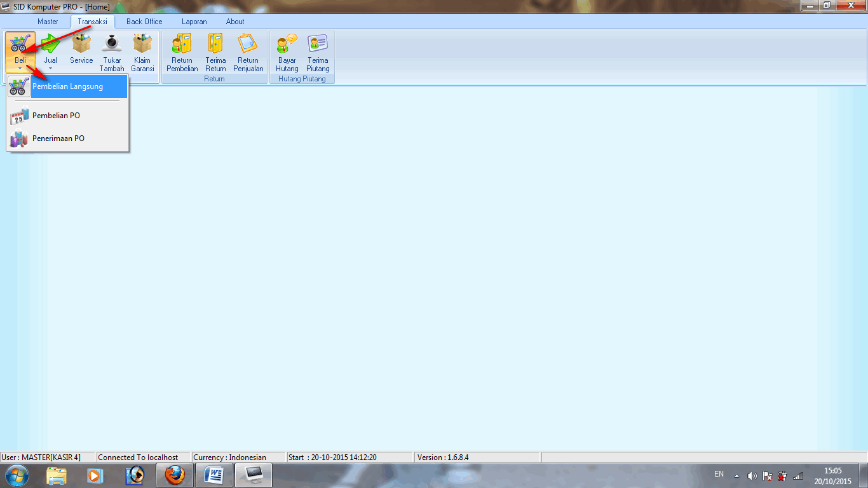Open the Klaim Garansi icon
This screenshot has width=868, height=488.
coord(142,44)
